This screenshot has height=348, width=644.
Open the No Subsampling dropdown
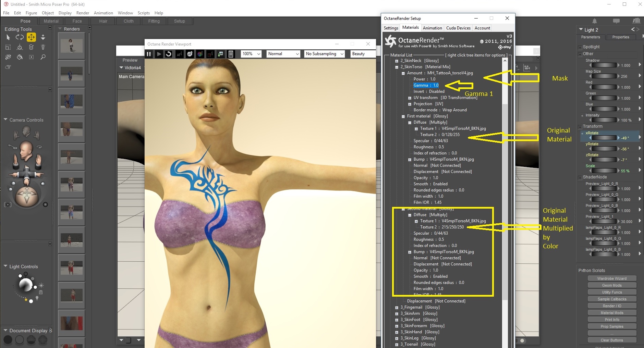point(324,54)
